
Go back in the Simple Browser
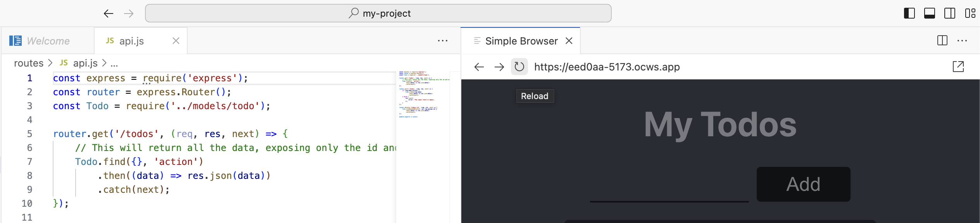[x=479, y=67]
